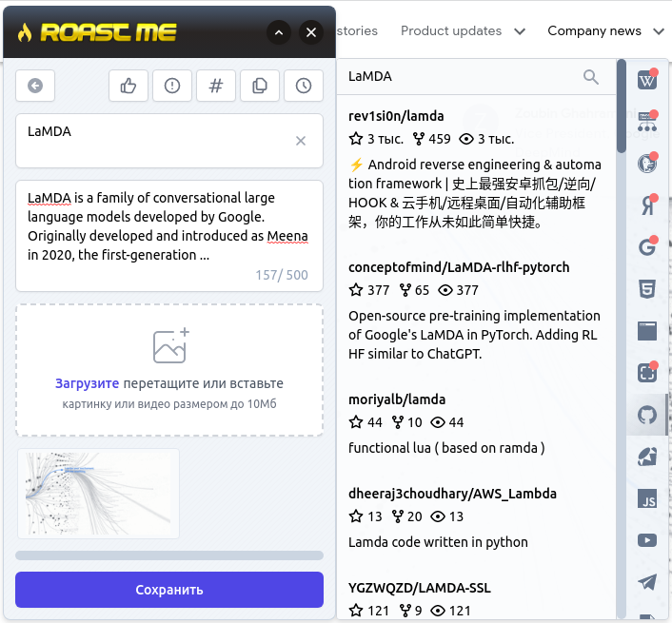Close the Roast Me panel
This screenshot has height=623, width=672.
311,32
